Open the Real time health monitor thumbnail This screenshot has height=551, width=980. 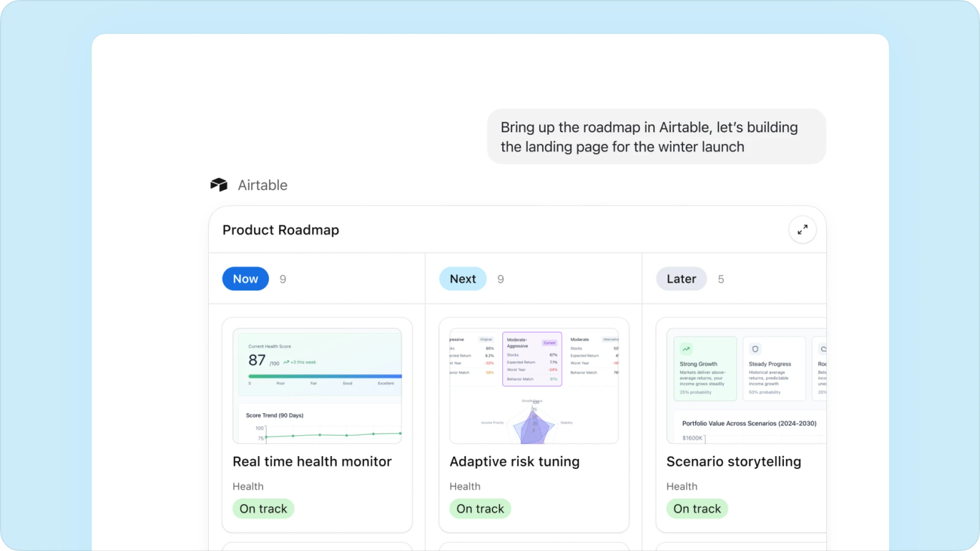(317, 386)
